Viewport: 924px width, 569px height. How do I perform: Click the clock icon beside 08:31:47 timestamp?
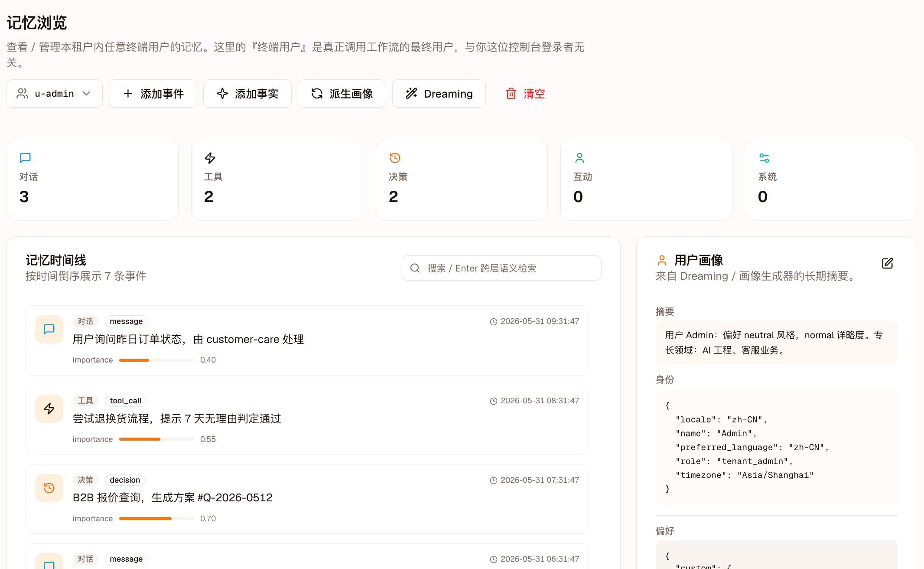(x=493, y=401)
